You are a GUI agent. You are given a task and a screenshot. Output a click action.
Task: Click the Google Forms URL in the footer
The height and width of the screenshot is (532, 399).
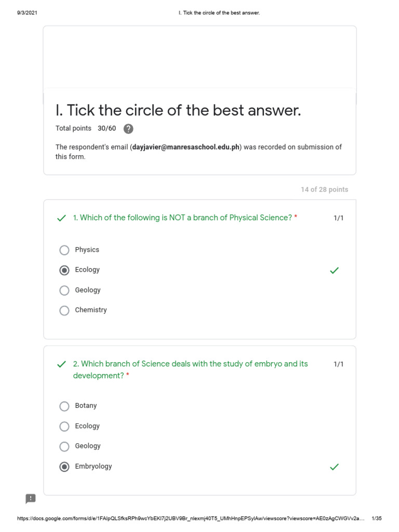(x=191, y=518)
